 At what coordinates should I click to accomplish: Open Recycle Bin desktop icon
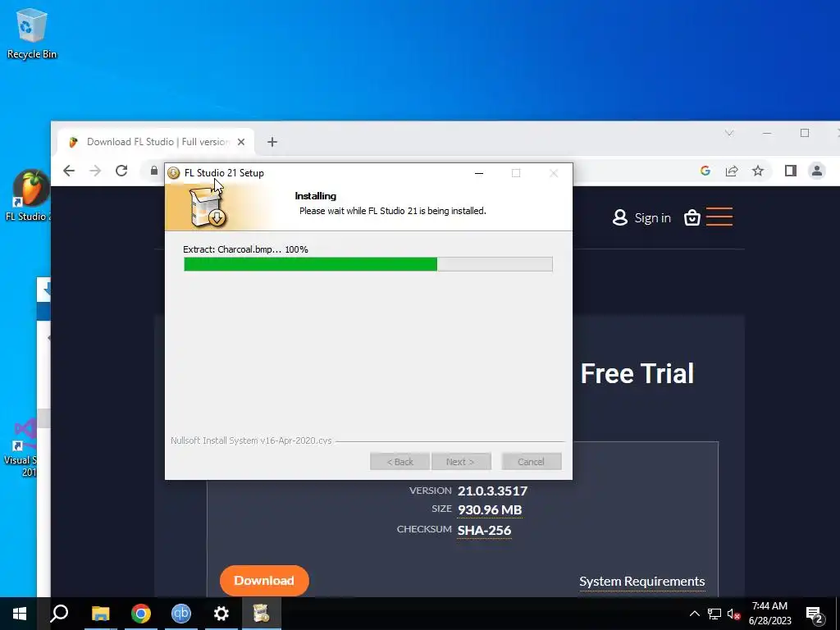32,33
